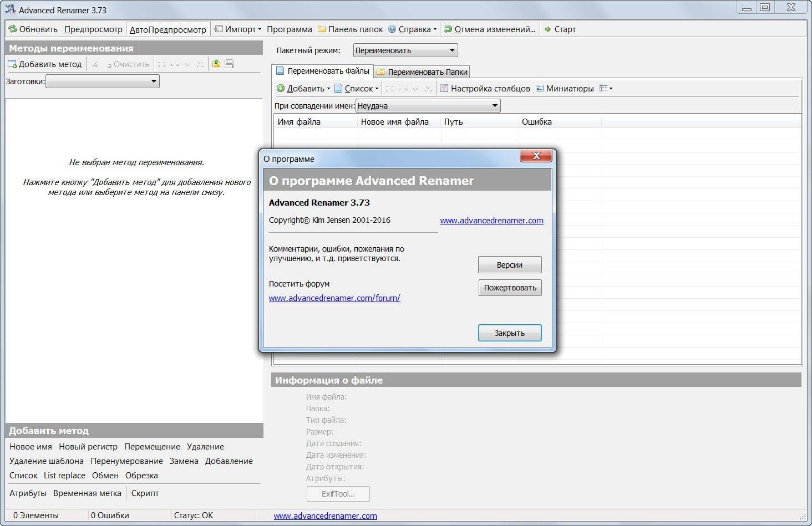Click the green plus Добавить files icon

pos(281,88)
